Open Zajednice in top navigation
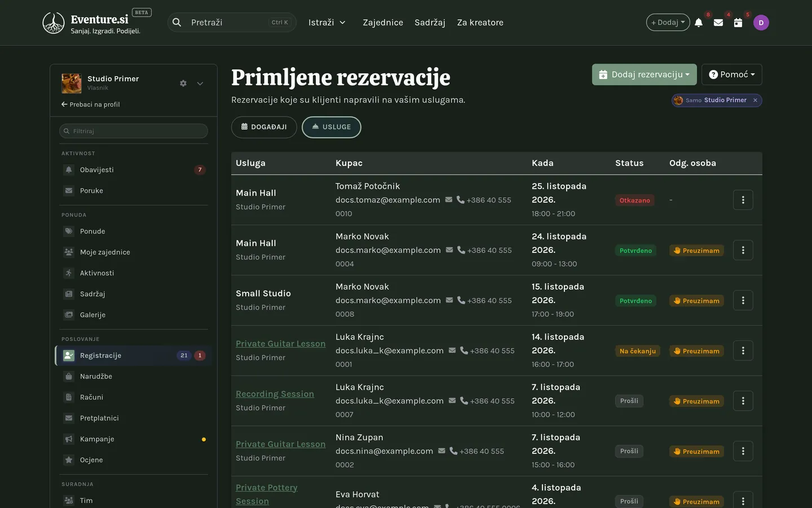The height and width of the screenshot is (508, 812). click(x=383, y=23)
